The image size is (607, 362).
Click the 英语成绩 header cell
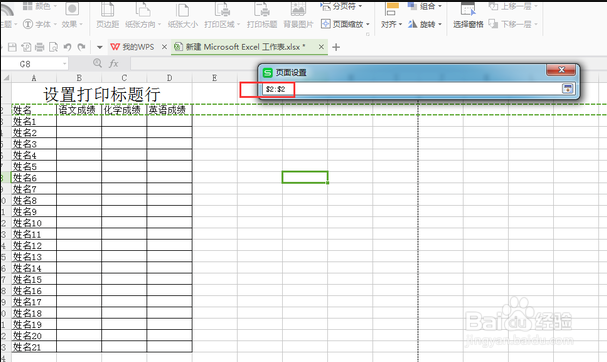170,110
